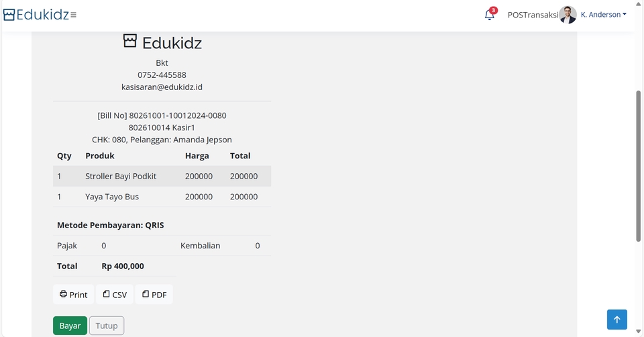Click the Produk column header
644x337 pixels.
pos(100,156)
